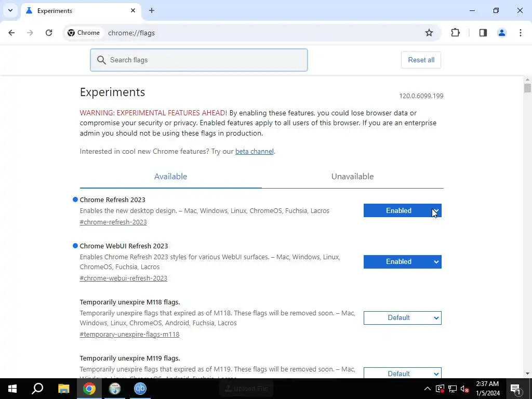This screenshot has height=399, width=532.
Task: Open the #temporary-unexpire-flags-m118 link
Action: click(129, 334)
